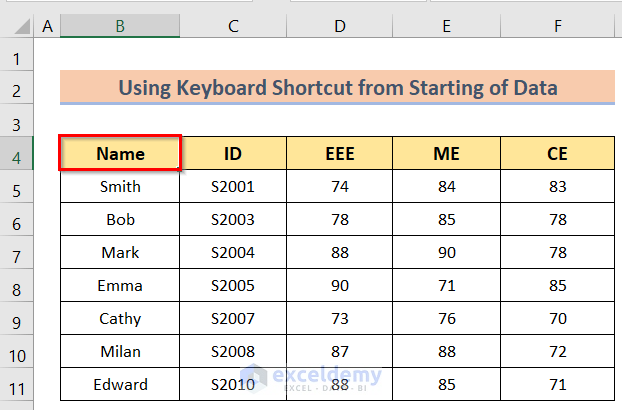This screenshot has height=410, width=622.
Task: Click Emma's EEE score of 90
Action: tap(340, 286)
